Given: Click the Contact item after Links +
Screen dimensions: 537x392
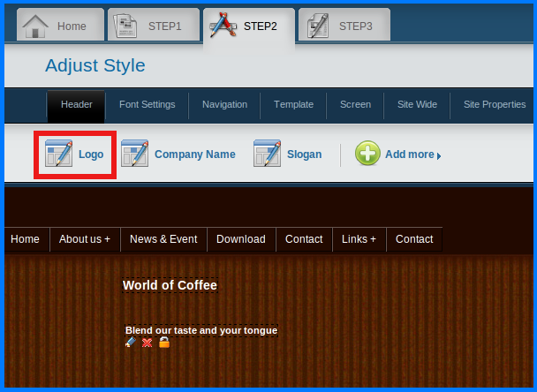Looking at the screenshot, I should (x=414, y=239).
